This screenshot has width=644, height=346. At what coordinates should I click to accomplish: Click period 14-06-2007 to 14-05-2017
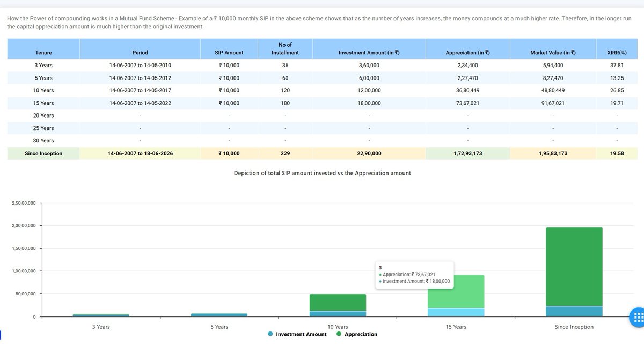(x=140, y=90)
